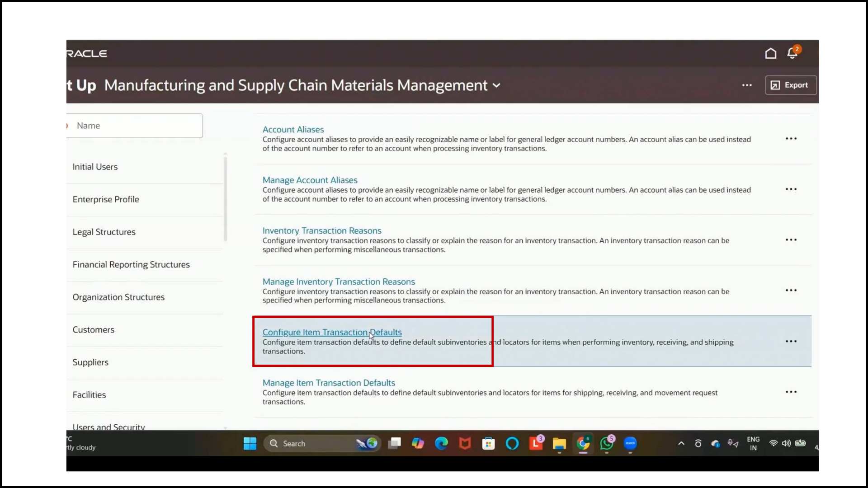Go to the Oracle home icon
Screen dimensions: 868x488
pos(771,53)
